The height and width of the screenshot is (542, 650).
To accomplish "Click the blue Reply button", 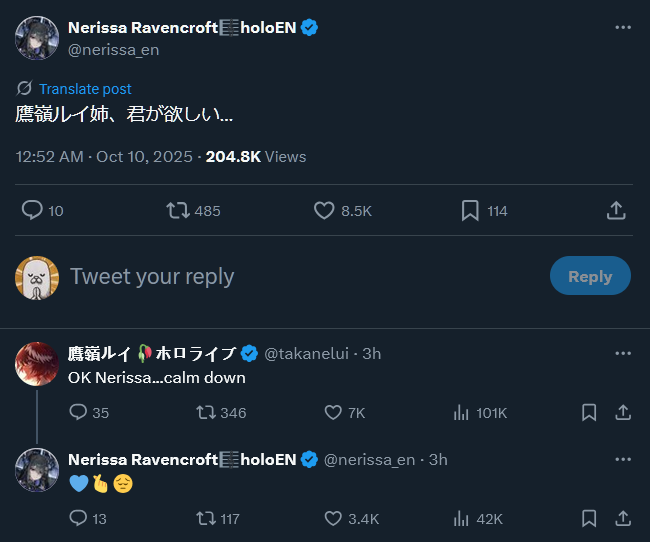I will click(x=590, y=277).
